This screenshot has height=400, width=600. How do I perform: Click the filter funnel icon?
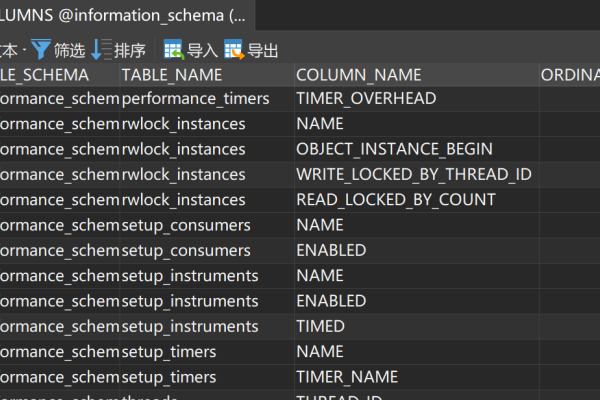[41, 50]
